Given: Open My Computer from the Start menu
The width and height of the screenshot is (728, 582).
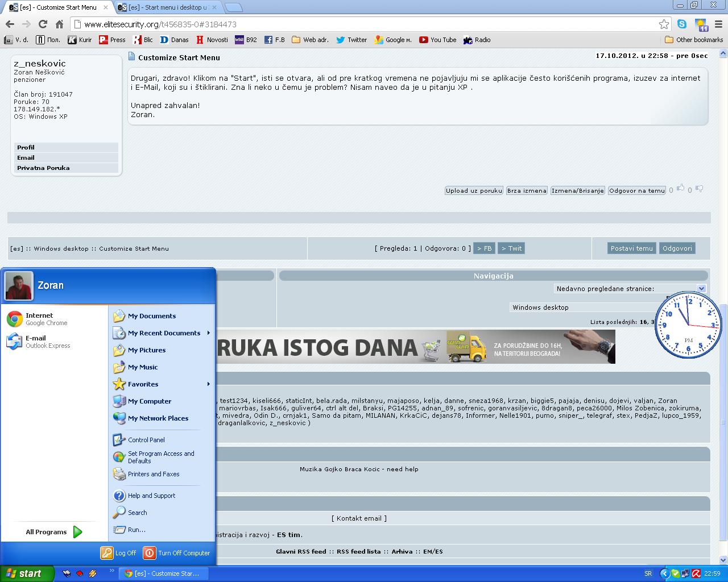Looking at the screenshot, I should (x=162, y=401).
